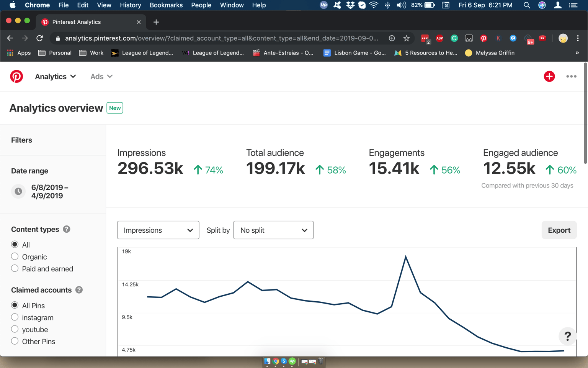Click the Export button

(x=559, y=230)
